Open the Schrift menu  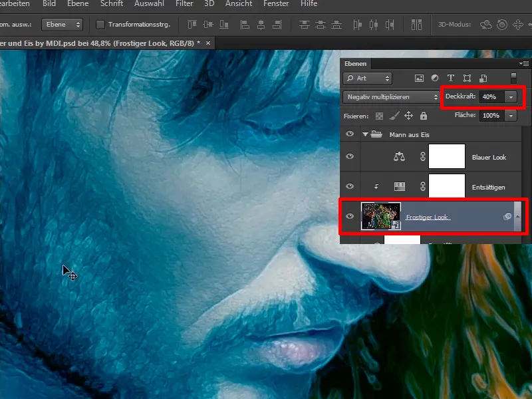click(112, 4)
